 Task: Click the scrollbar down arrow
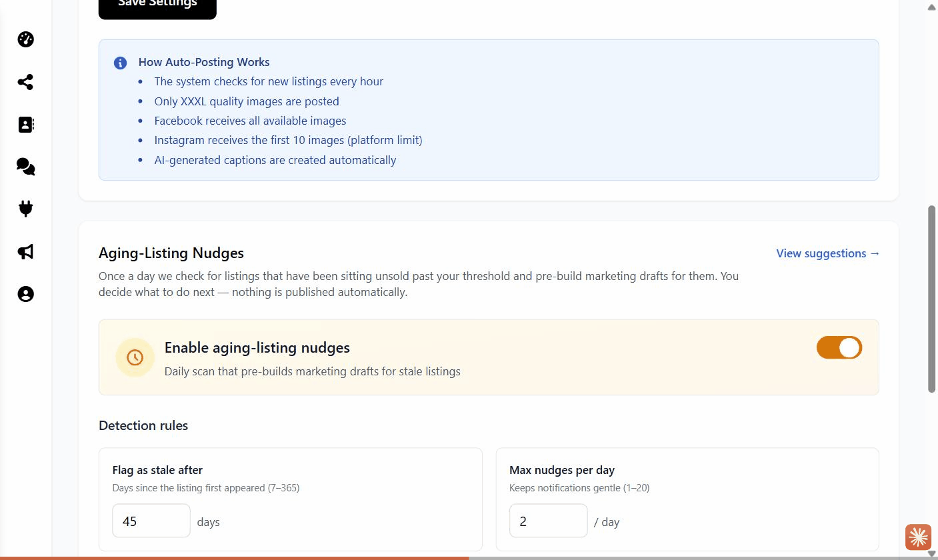(932, 553)
